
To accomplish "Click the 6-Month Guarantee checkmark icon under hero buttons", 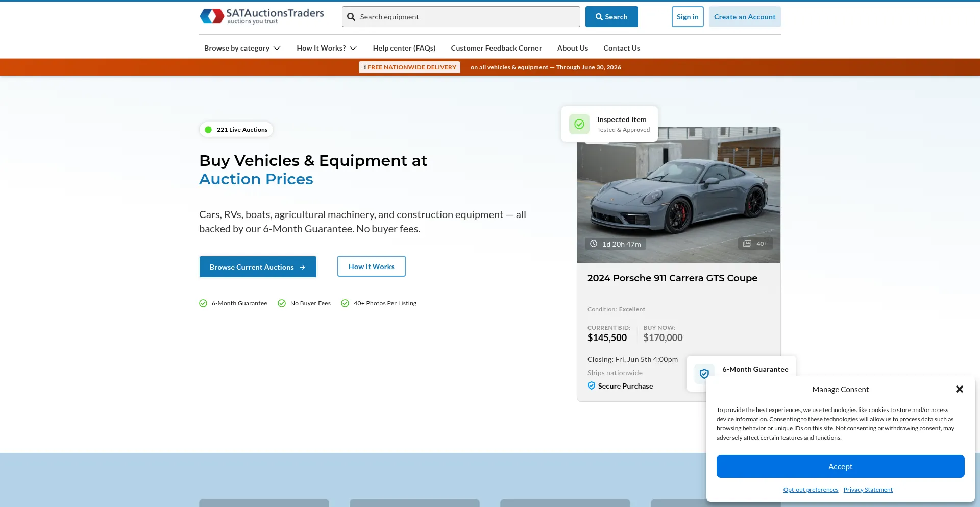I will (x=203, y=303).
